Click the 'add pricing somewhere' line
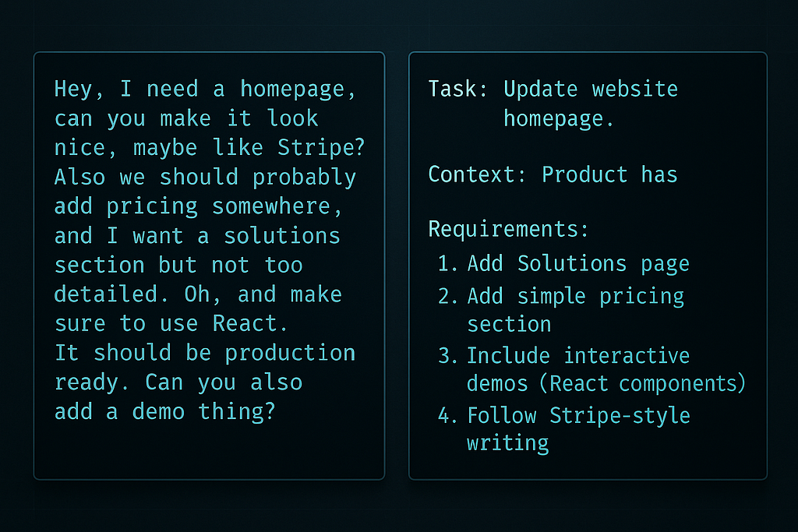 click(198, 207)
